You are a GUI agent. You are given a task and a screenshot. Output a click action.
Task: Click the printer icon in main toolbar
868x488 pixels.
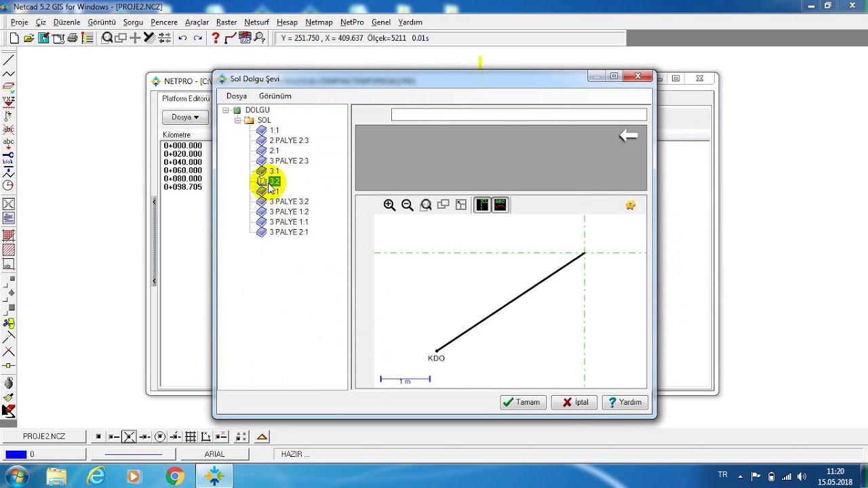coord(73,38)
